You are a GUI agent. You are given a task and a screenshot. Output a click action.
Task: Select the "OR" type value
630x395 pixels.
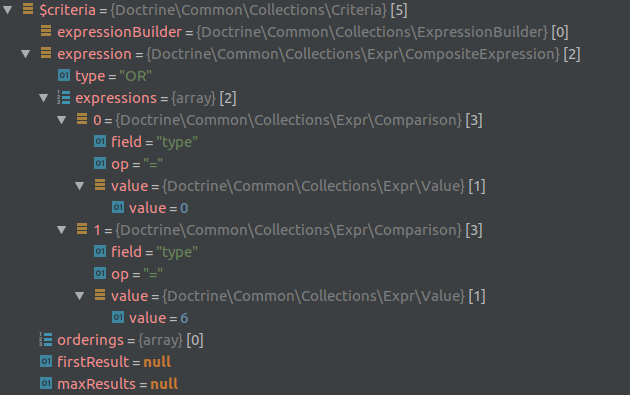[x=135, y=76]
